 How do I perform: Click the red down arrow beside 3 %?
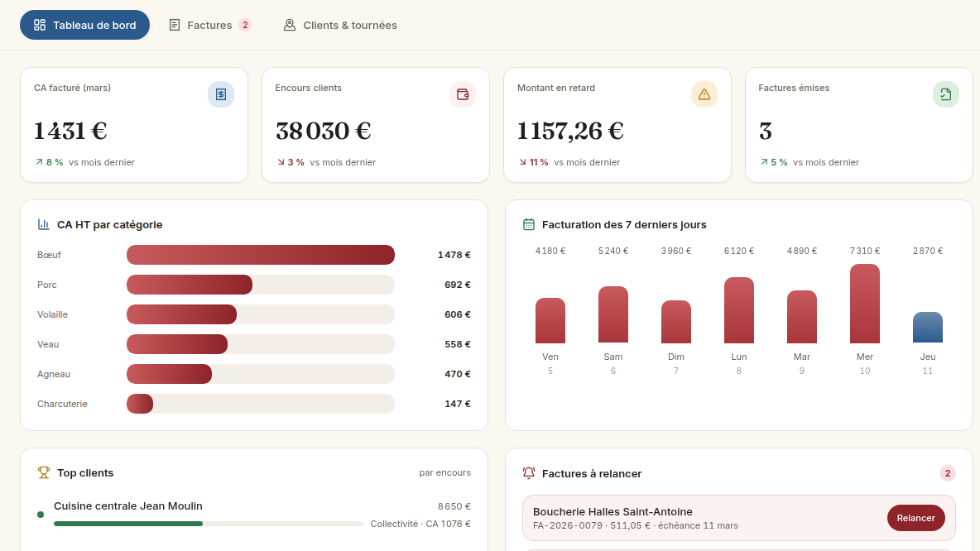281,162
